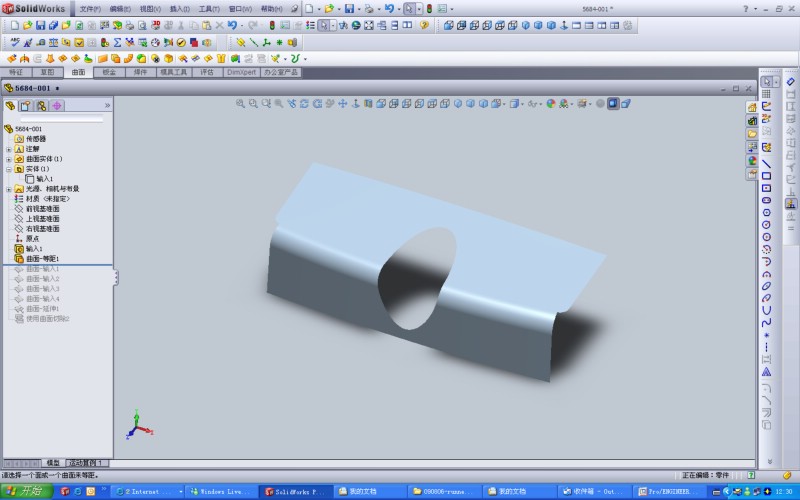Open the Pro/ENGINEER taskbar button
800x500 pixels.
(x=669, y=491)
